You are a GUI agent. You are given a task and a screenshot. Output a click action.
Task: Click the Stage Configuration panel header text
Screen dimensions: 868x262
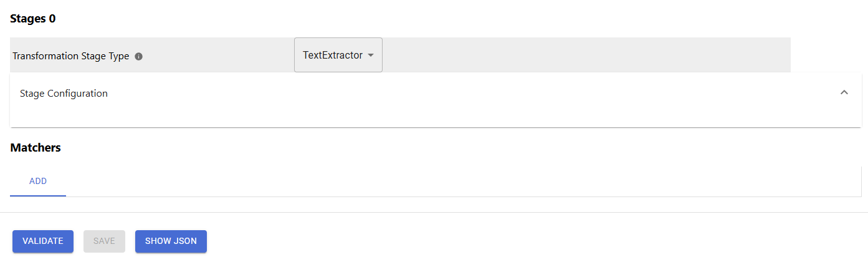click(64, 94)
